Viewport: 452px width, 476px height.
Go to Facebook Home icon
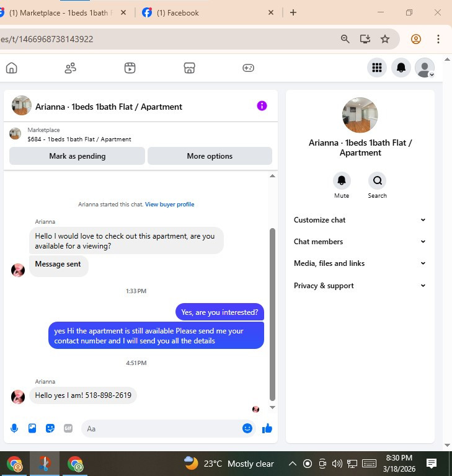click(x=12, y=68)
